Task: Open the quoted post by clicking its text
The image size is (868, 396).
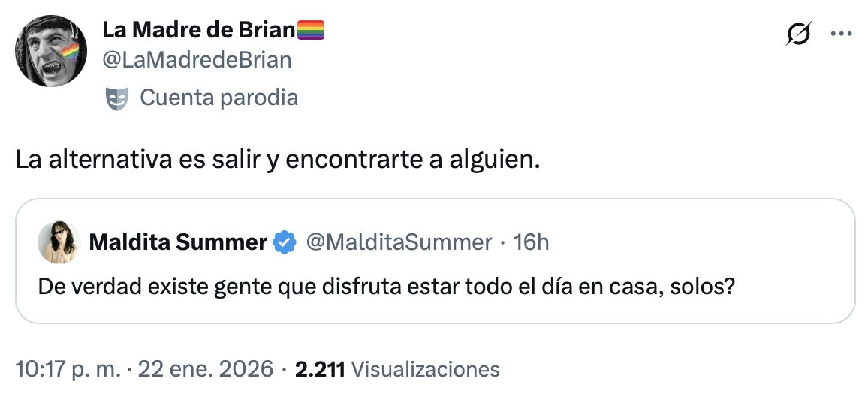Action: click(x=384, y=286)
